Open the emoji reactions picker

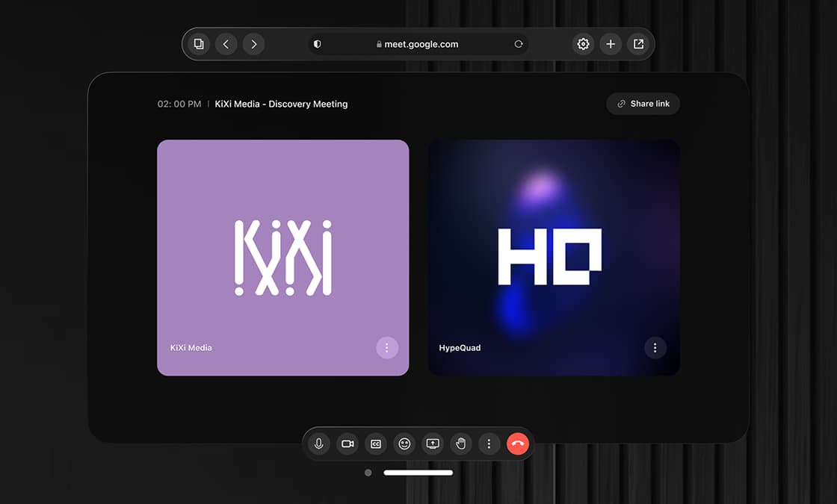[404, 444]
